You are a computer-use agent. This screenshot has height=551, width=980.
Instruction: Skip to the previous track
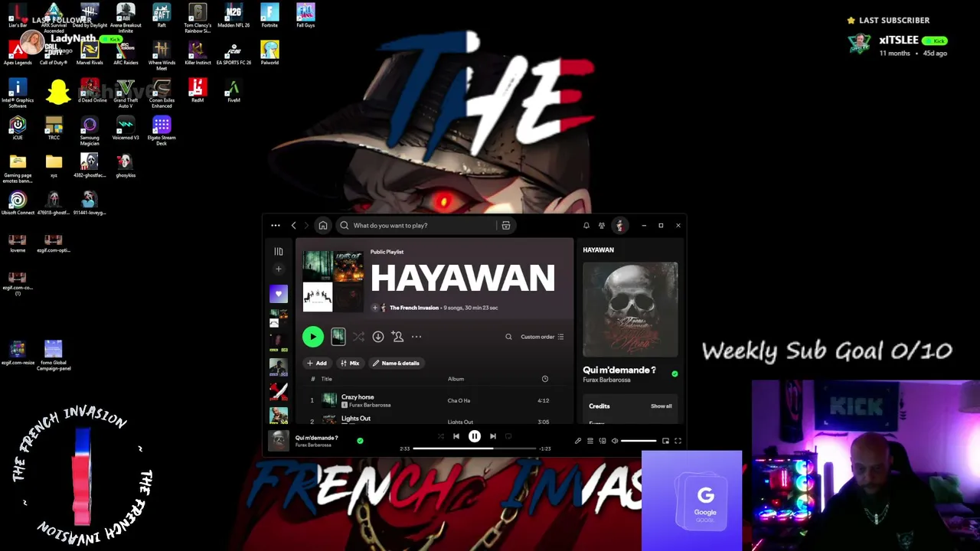(456, 436)
